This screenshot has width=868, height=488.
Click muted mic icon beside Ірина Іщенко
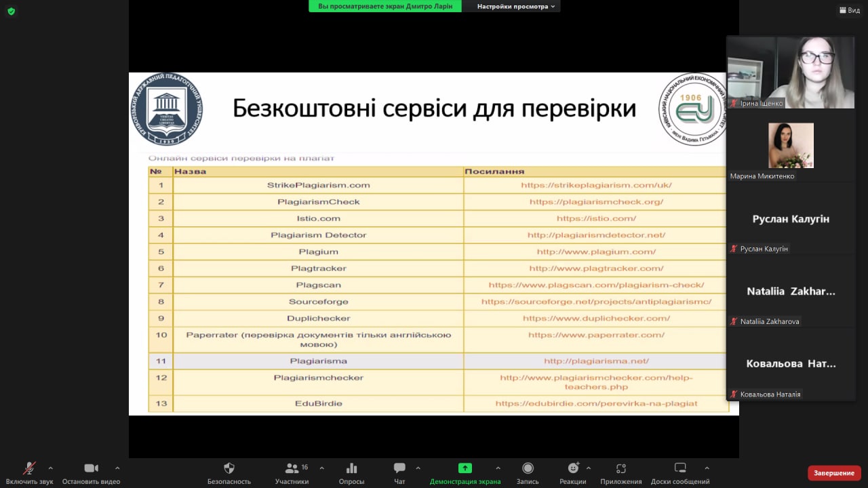734,104
